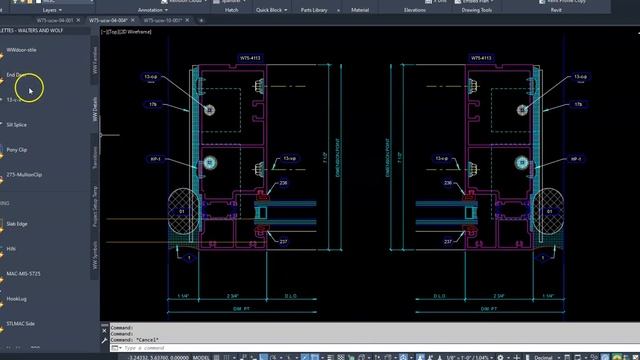Image resolution: width=640 pixels, height=360 pixels.
Task: Toggle MODEL space in the status bar
Action: 201,358
